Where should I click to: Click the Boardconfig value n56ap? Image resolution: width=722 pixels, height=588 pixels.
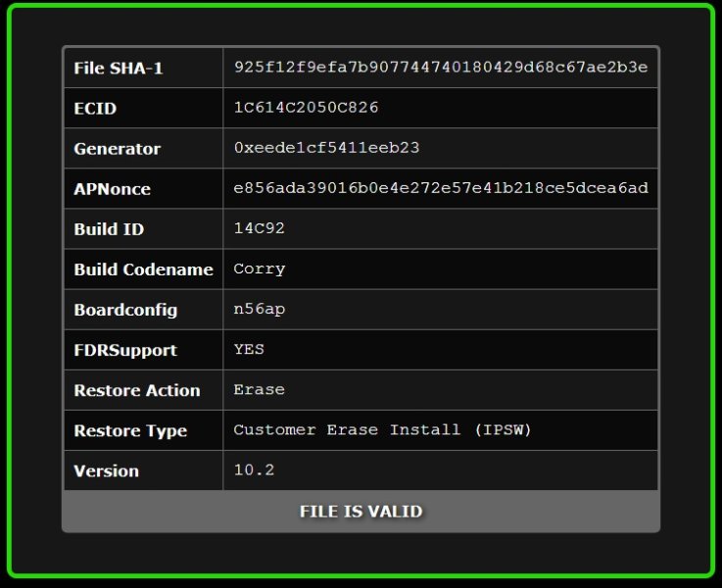[x=260, y=309]
